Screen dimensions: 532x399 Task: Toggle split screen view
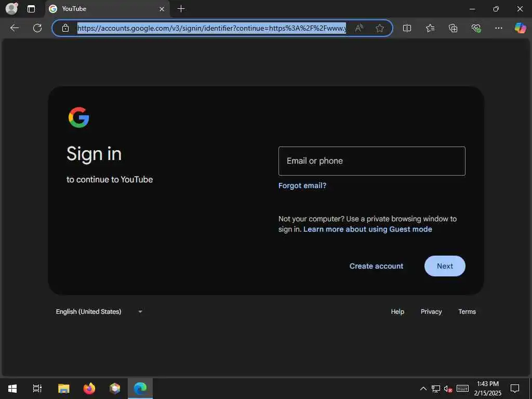[x=407, y=28]
